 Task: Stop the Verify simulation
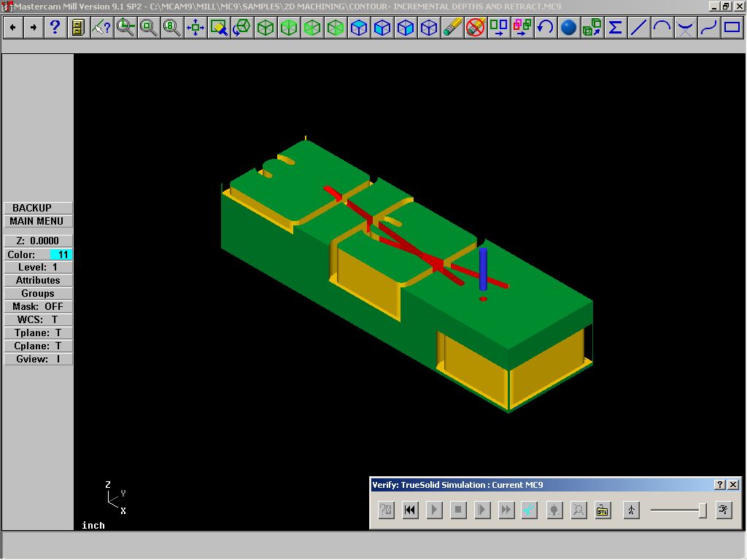pos(458,510)
